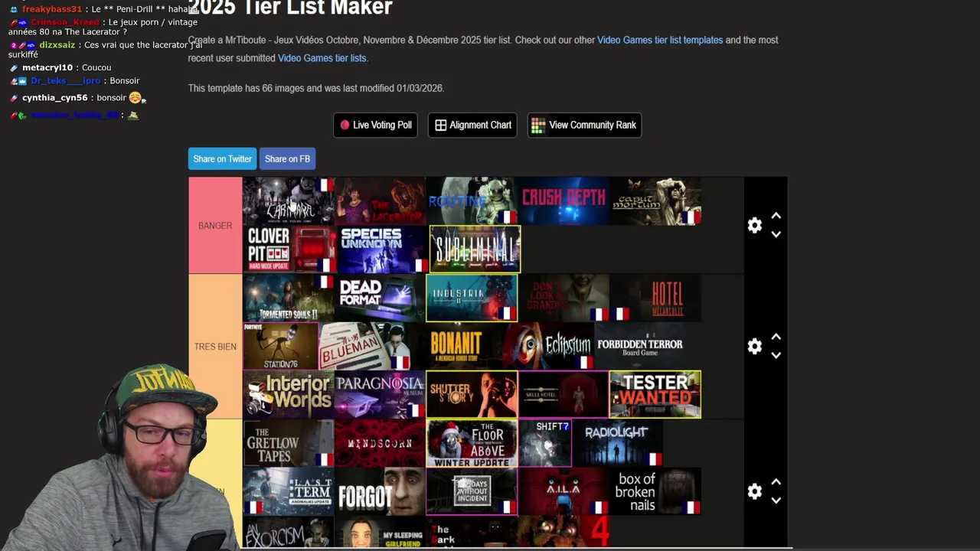
Task: Move TRES BIEN tier up with the arrow
Action: click(776, 337)
